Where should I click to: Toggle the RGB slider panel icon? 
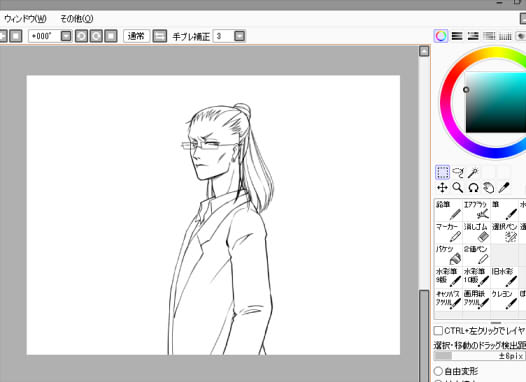click(457, 36)
